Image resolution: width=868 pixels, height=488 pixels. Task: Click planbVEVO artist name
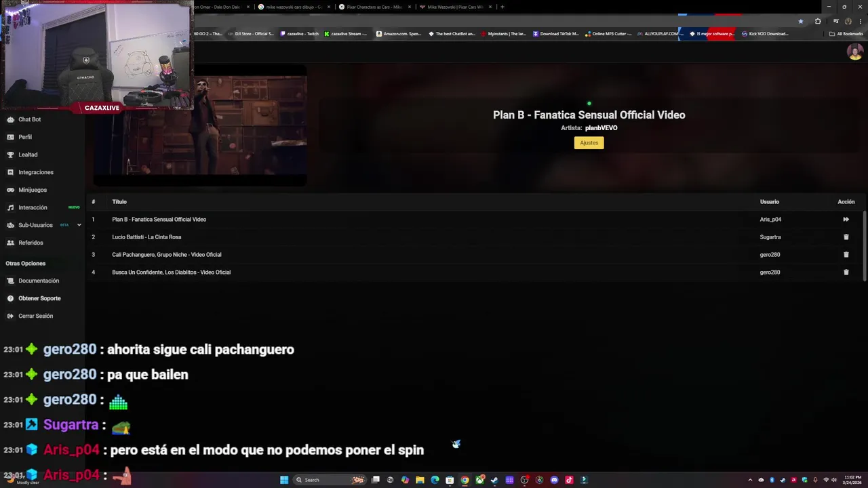tap(601, 128)
